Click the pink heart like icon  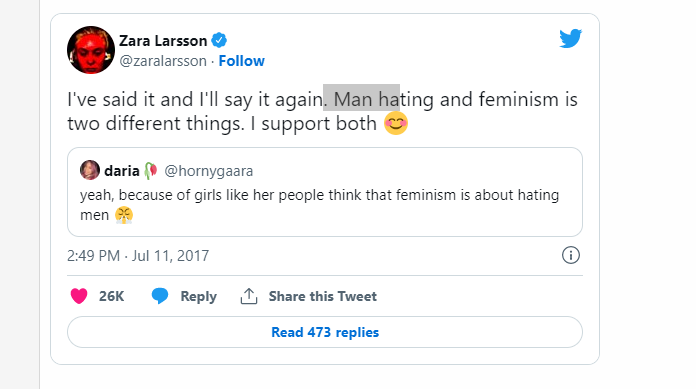(79, 296)
